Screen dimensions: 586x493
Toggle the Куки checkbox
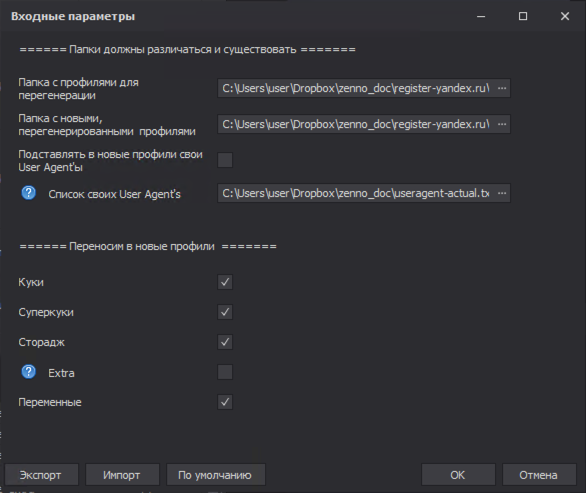225,282
